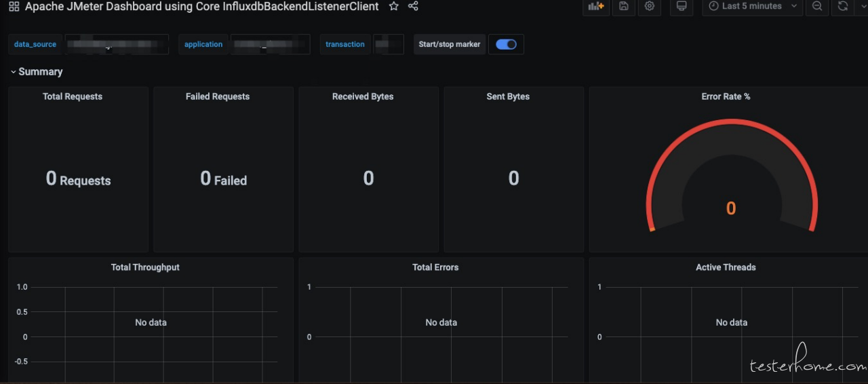Open dashboard settings gear

pos(650,6)
